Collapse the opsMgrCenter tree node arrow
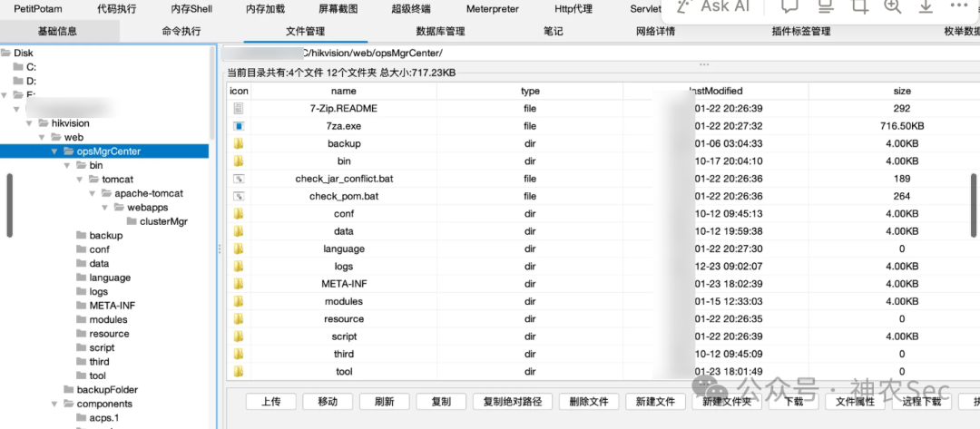This screenshot has width=980, height=429. tap(54, 151)
